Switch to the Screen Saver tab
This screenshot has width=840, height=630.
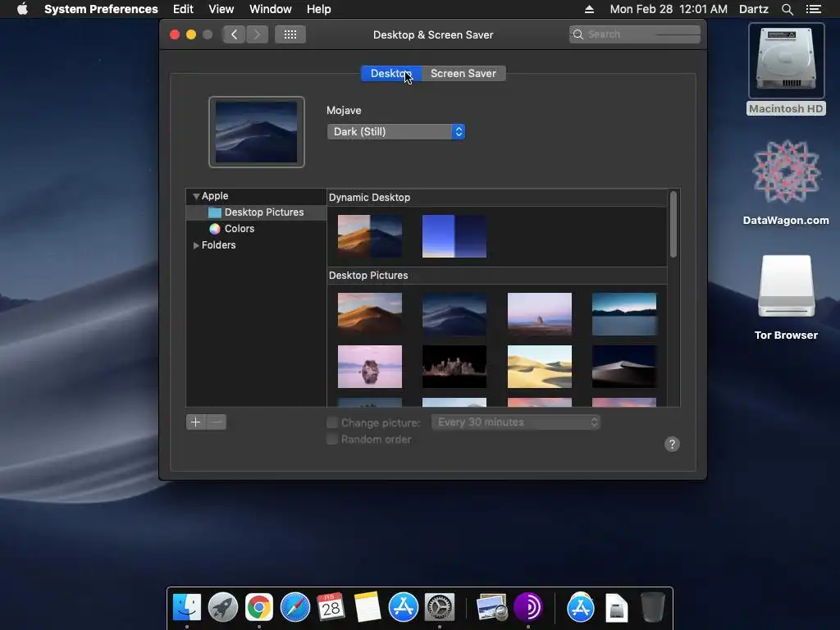pos(463,73)
